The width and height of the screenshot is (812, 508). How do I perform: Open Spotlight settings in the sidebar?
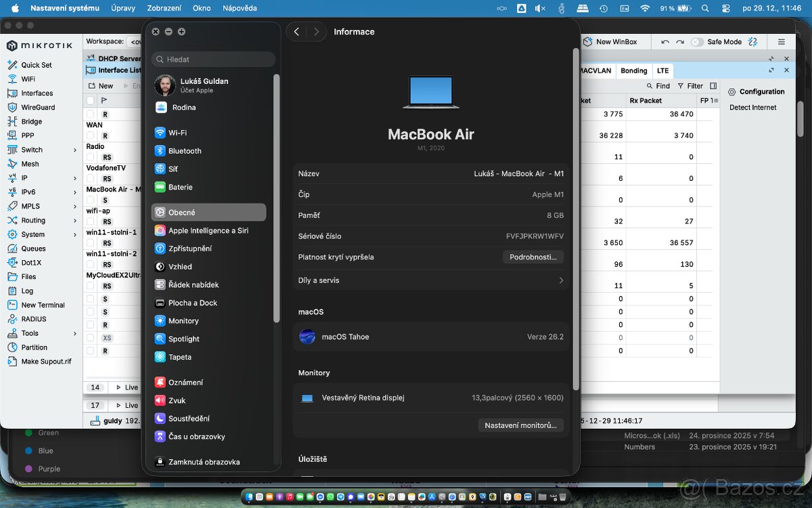(x=183, y=339)
